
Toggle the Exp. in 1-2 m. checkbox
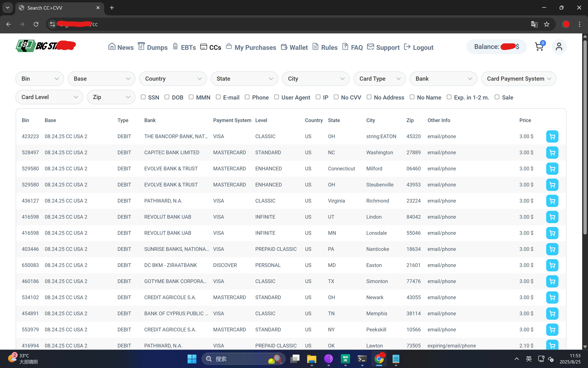point(449,97)
